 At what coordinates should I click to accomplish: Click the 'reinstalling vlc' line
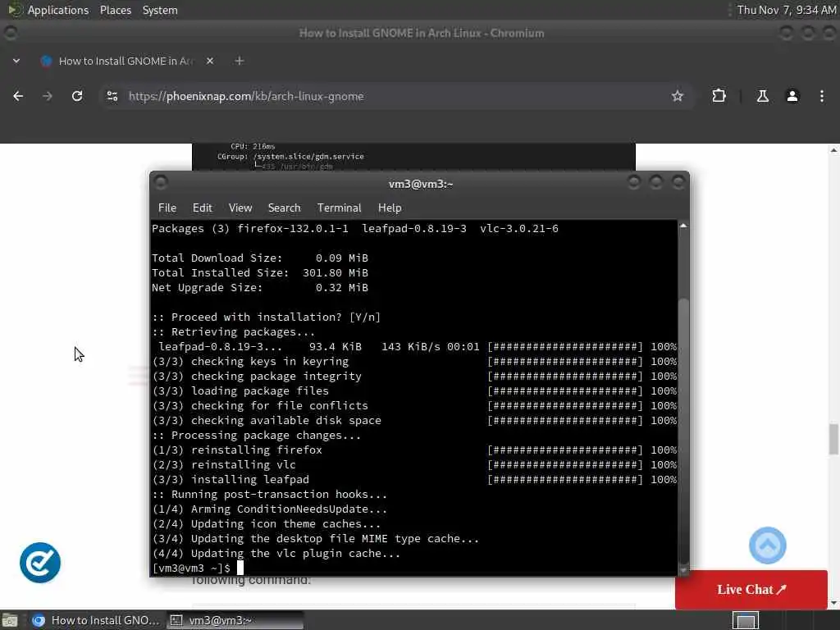click(x=224, y=464)
